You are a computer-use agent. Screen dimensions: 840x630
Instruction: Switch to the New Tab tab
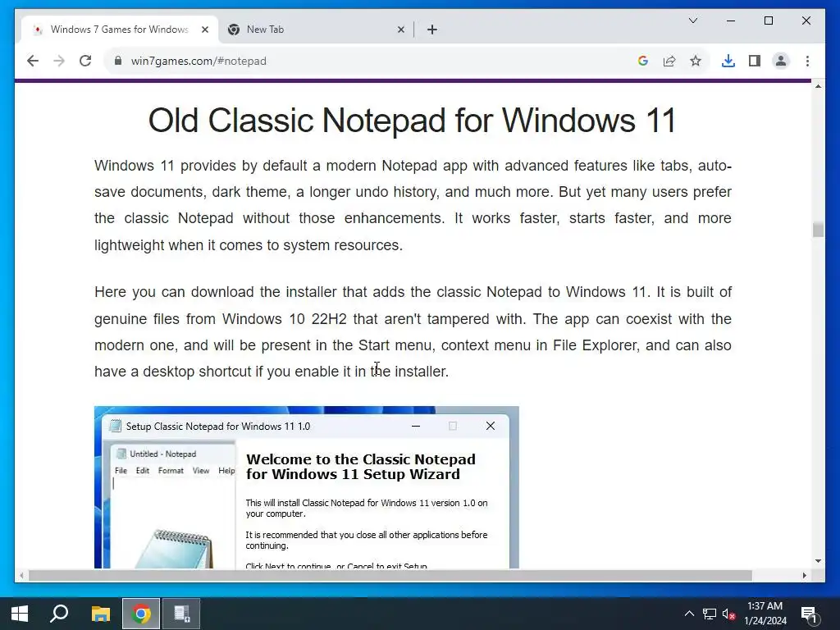[316, 30]
